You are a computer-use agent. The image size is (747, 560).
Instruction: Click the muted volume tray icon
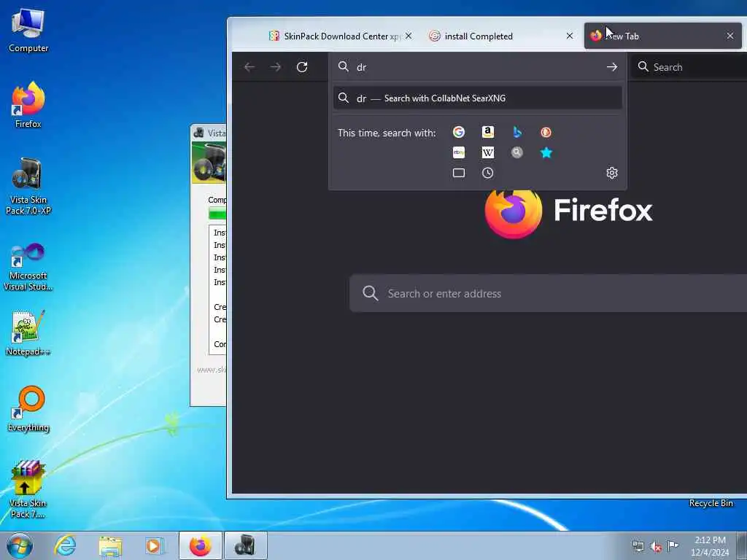[x=656, y=547]
